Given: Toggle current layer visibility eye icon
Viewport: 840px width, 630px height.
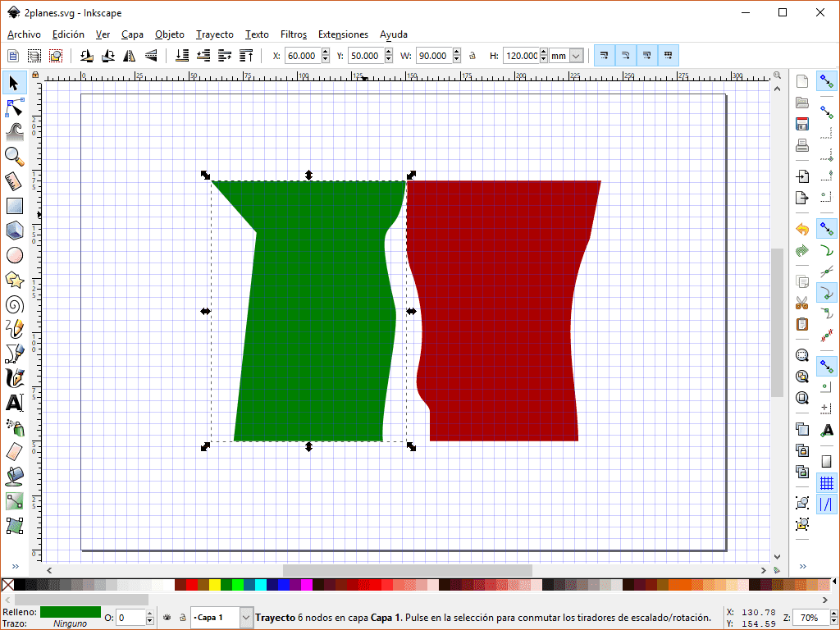Looking at the screenshot, I should [167, 617].
